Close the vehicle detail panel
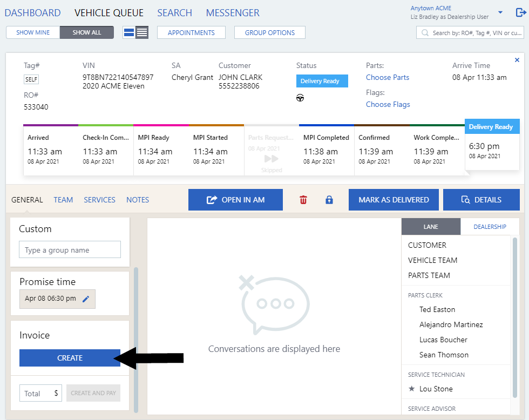Screen dimensions: 529x420 pyautogui.click(x=517, y=60)
